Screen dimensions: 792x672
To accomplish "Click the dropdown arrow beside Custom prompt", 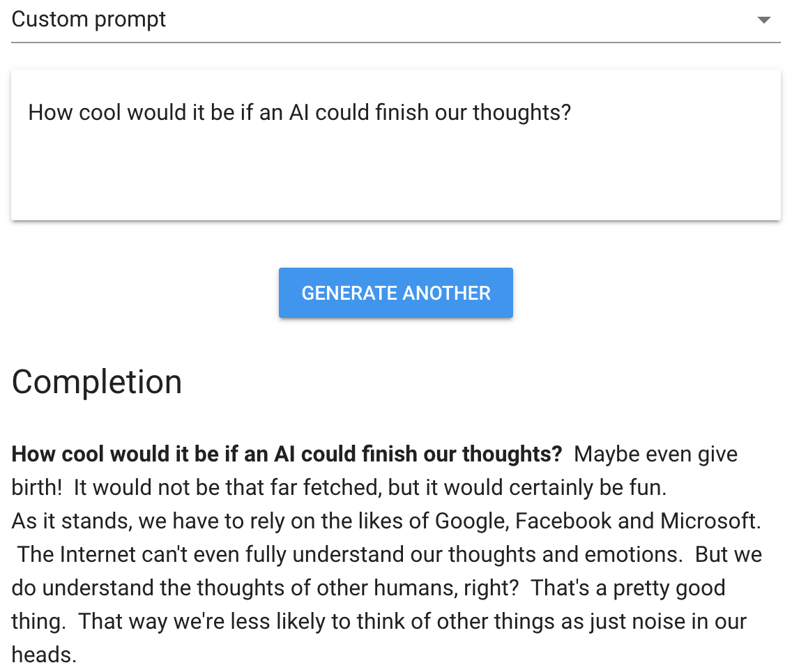I will (x=763, y=20).
